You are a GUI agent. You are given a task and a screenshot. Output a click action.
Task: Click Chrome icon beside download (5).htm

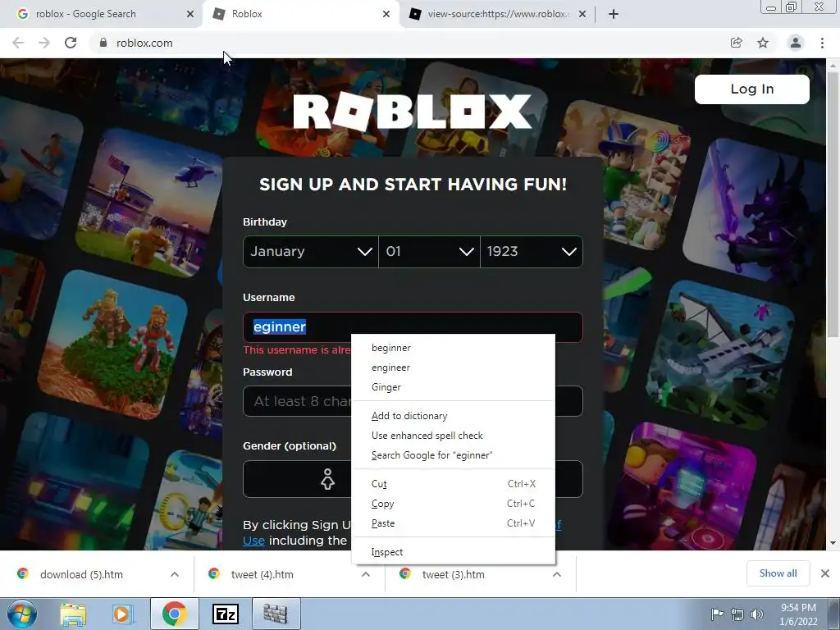tap(22, 573)
